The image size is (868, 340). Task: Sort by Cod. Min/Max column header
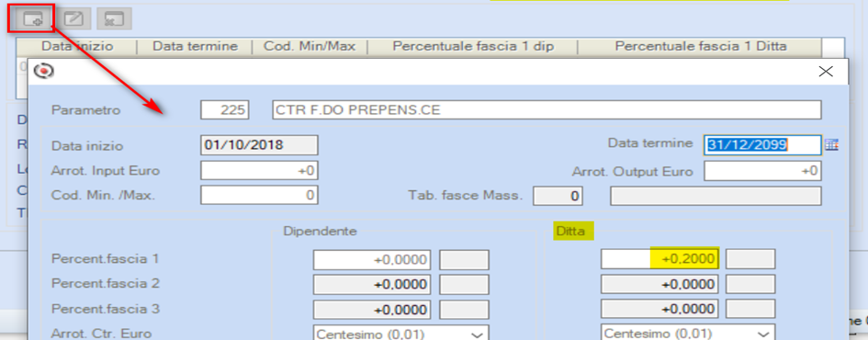coord(310,47)
